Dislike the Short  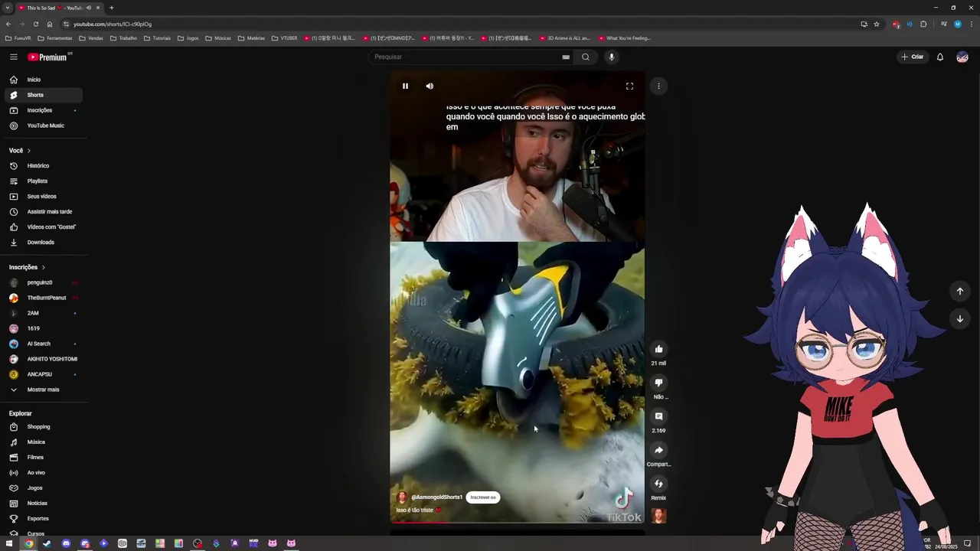click(x=658, y=383)
